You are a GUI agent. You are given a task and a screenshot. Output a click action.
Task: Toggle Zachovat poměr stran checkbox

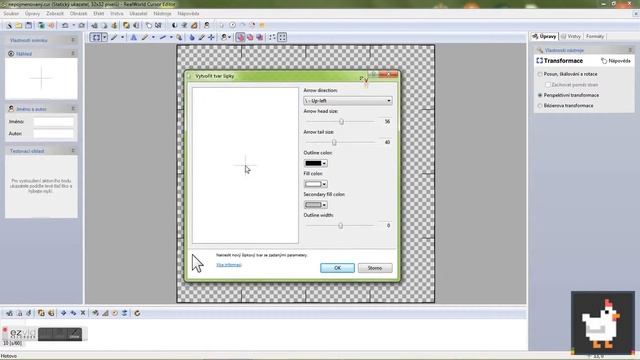tap(548, 84)
